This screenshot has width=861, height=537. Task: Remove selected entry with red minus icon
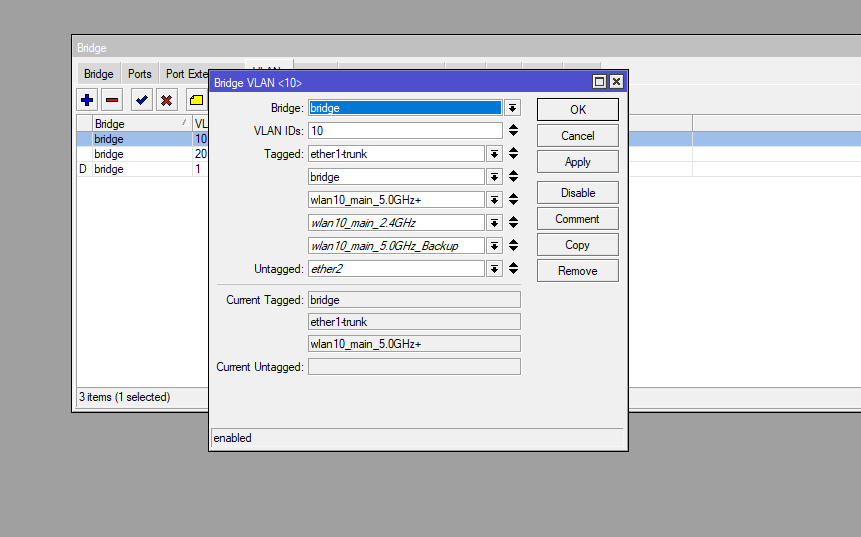click(112, 100)
